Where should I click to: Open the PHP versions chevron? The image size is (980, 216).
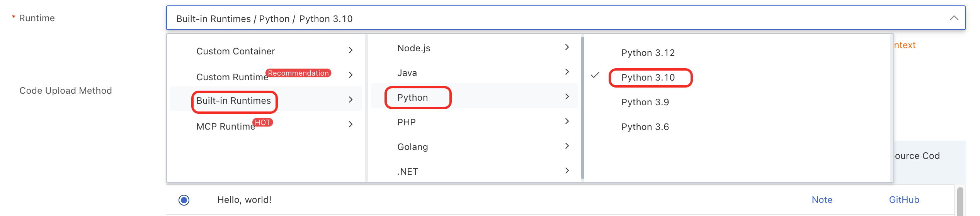[567, 121]
